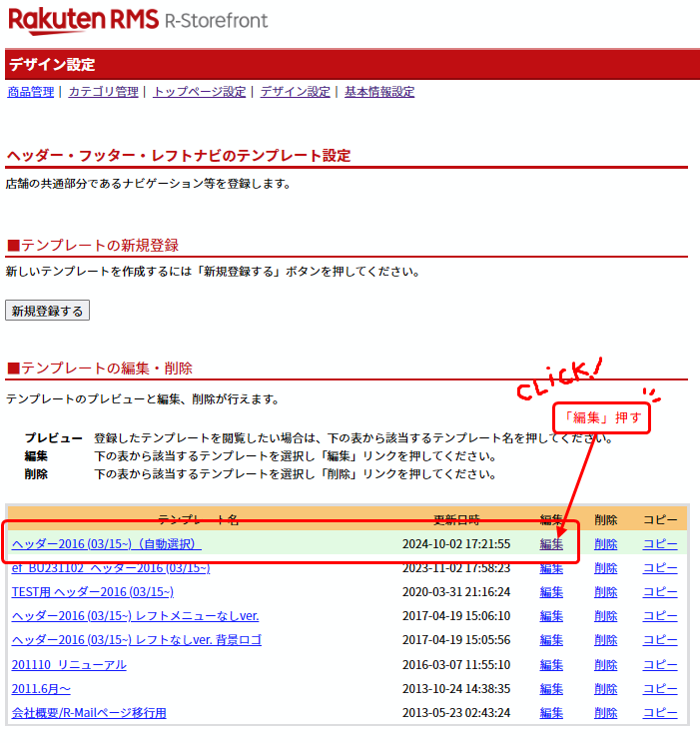Viewport: 700px width, 743px height.
Task: Select デザイン設定 in the navigation bar
Action: [295, 92]
